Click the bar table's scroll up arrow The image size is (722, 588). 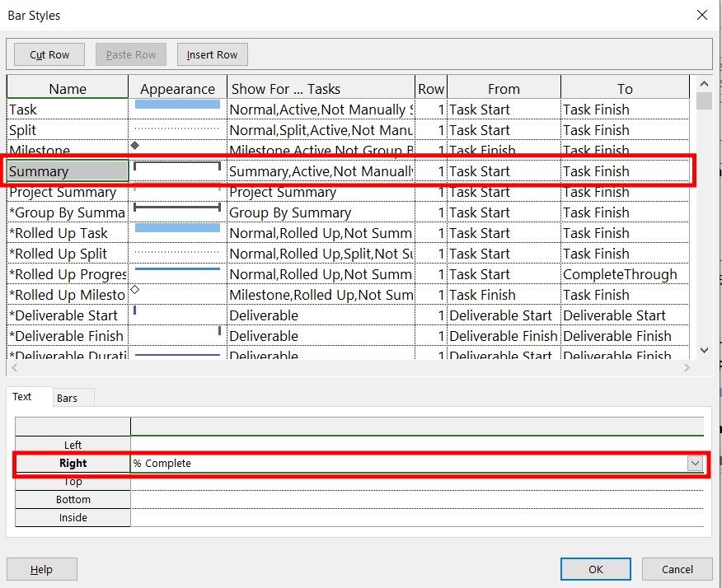pyautogui.click(x=704, y=84)
